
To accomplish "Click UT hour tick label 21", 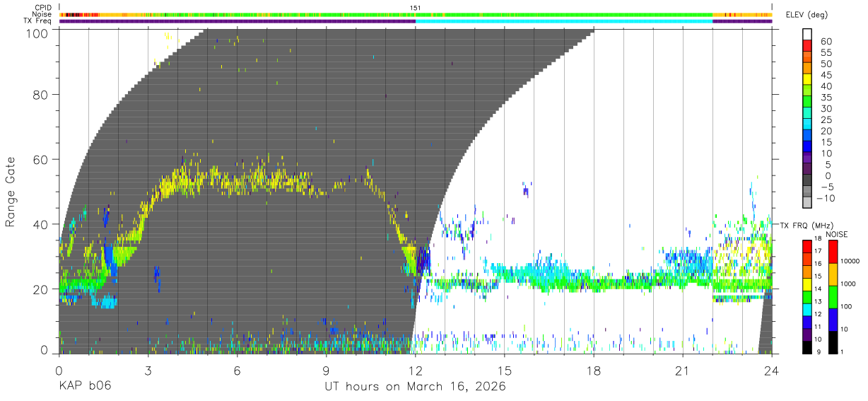I will (x=683, y=371).
